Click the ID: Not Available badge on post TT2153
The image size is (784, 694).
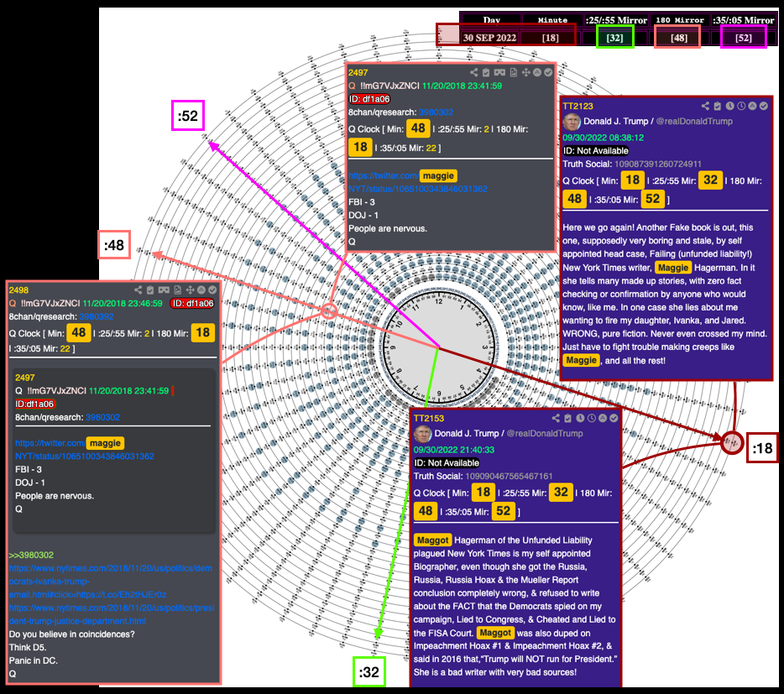[447, 463]
